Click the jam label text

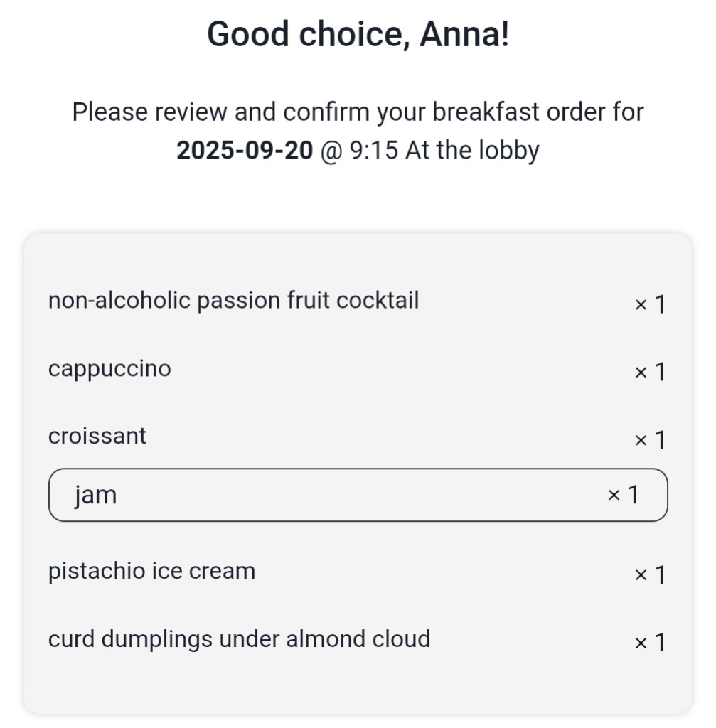(96, 496)
